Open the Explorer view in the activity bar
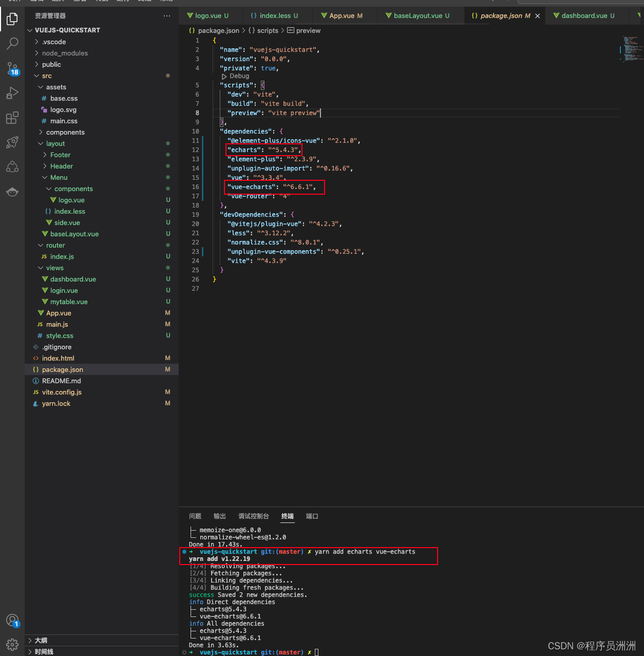Screen dimensions: 644x656 pyautogui.click(x=12, y=19)
